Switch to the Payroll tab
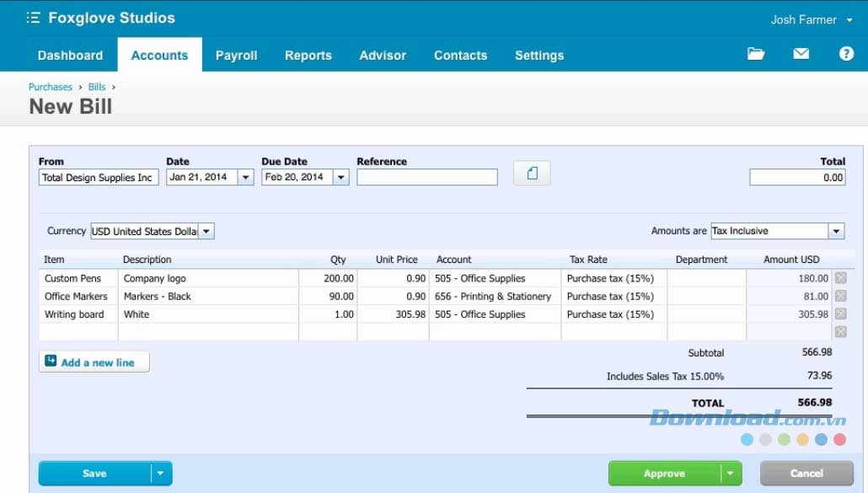The height and width of the screenshot is (493, 868). click(236, 56)
